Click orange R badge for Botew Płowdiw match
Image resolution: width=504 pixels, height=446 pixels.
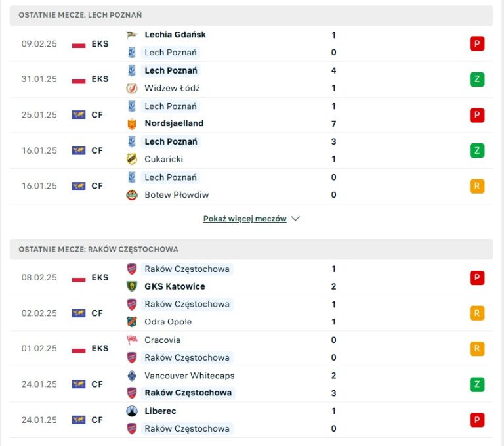[x=477, y=186]
